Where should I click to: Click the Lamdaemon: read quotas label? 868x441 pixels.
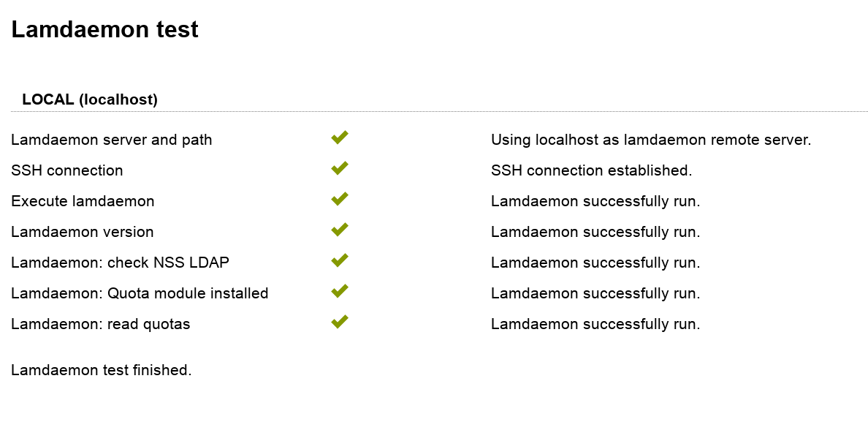point(101,324)
